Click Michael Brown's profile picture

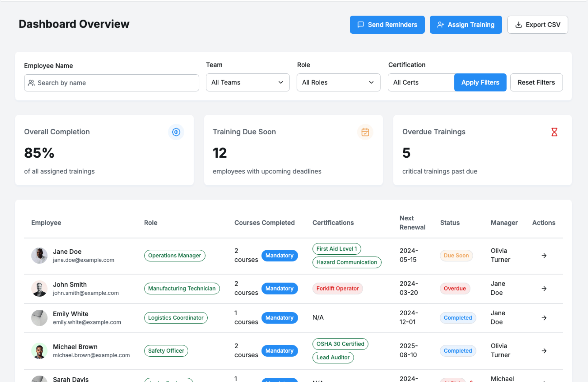pyautogui.click(x=40, y=351)
